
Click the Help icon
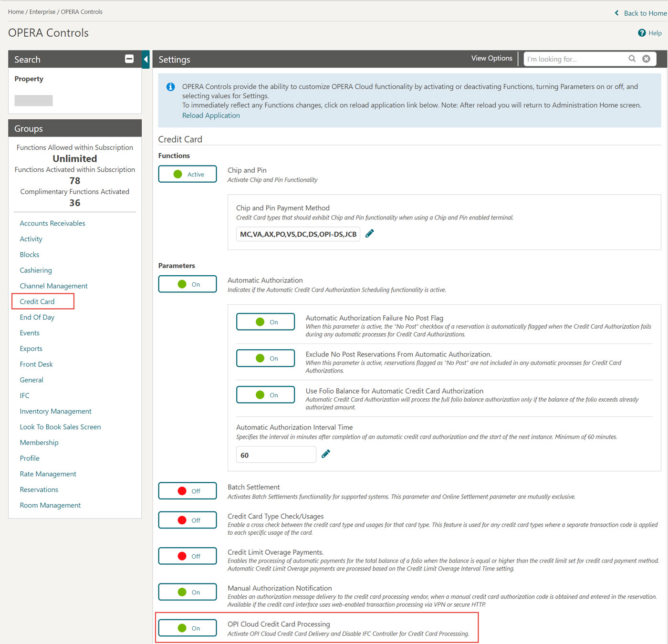click(x=642, y=33)
